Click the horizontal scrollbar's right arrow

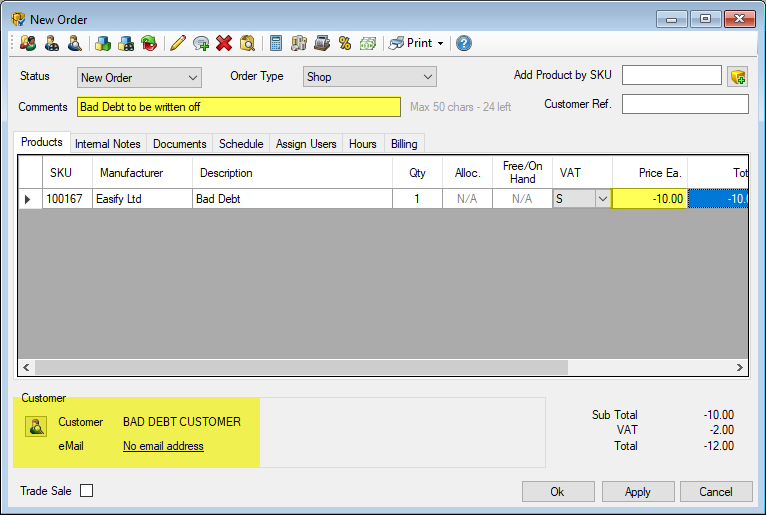pyautogui.click(x=740, y=368)
